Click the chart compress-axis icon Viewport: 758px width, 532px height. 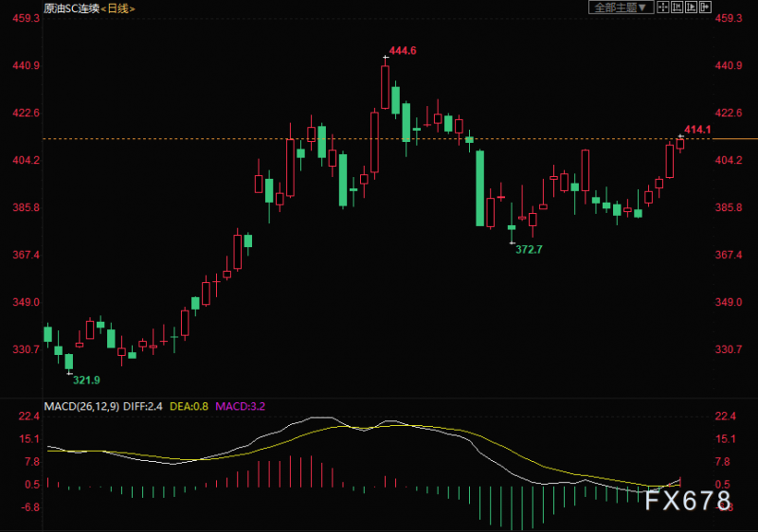click(x=677, y=8)
